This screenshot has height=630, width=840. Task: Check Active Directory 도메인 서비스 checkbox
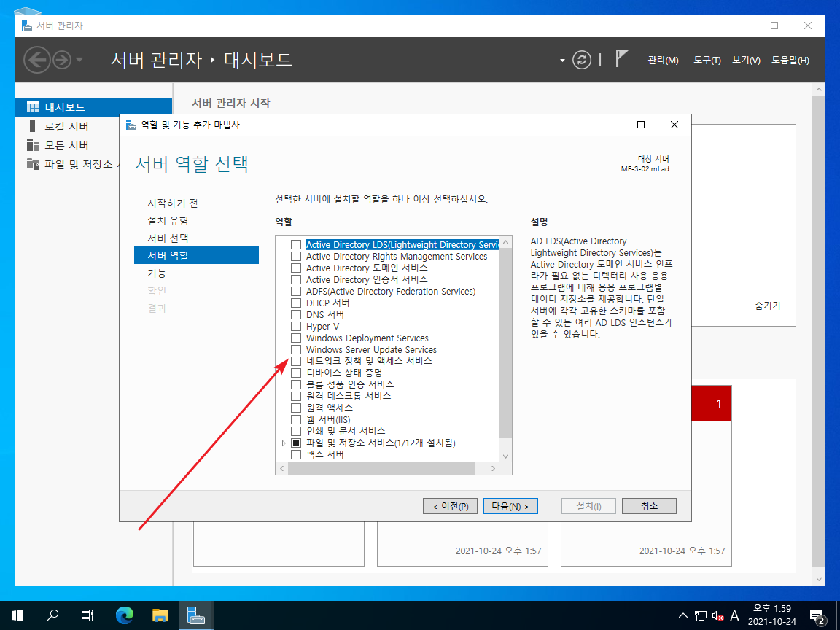[296, 268]
